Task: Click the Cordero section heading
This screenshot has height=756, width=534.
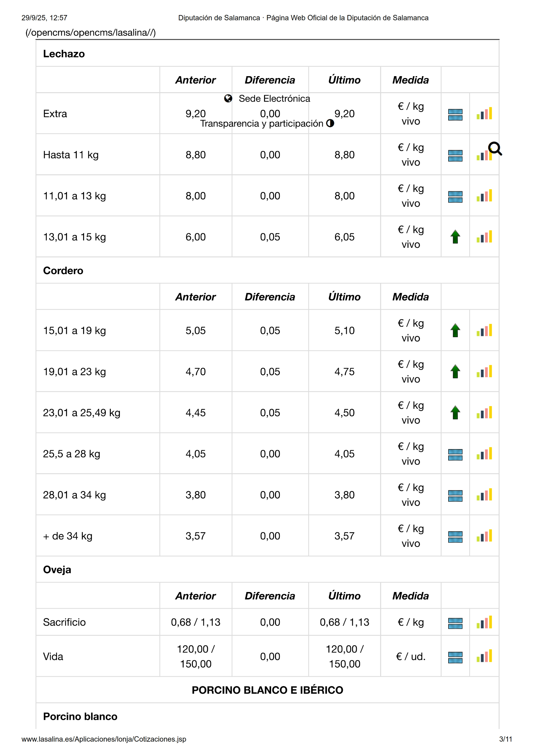Action: 63,270
